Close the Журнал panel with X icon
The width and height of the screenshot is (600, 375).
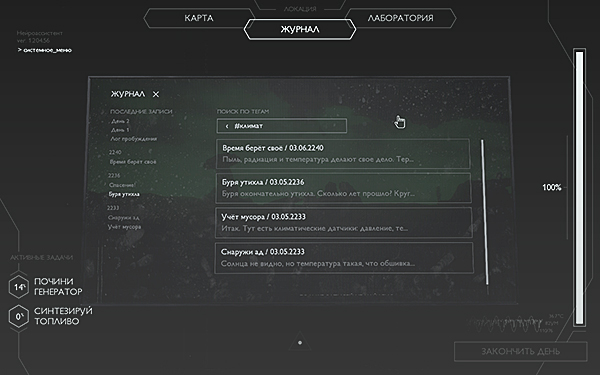156,94
